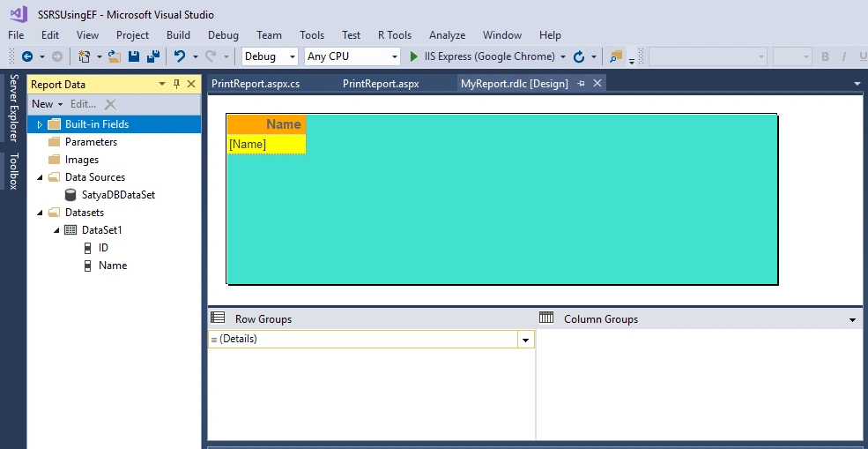Switch to the PrintReport.aspx.cs tab
This screenshot has width=868, height=449.
[256, 84]
